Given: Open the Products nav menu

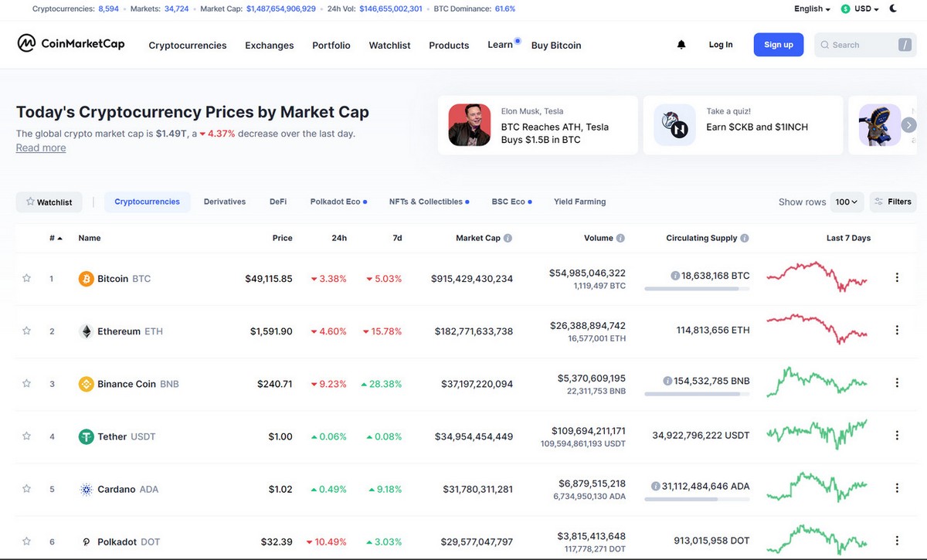Looking at the screenshot, I should [x=449, y=46].
